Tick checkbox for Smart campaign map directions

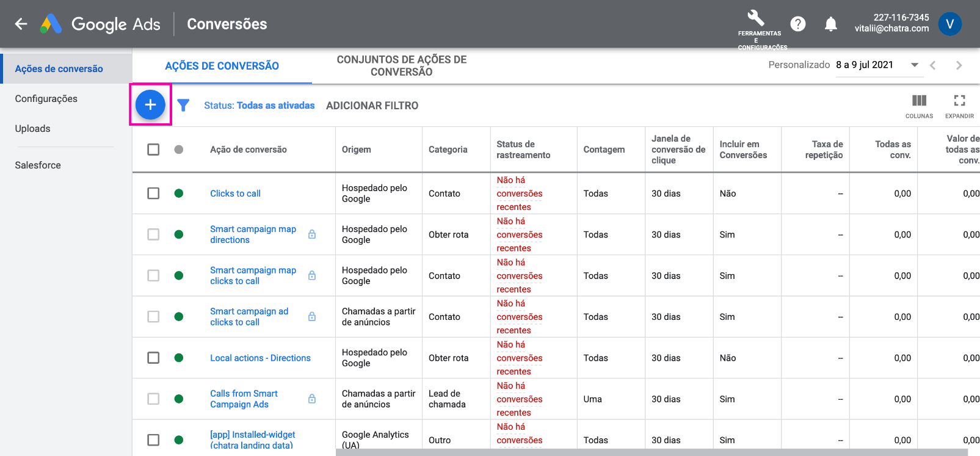[153, 234]
